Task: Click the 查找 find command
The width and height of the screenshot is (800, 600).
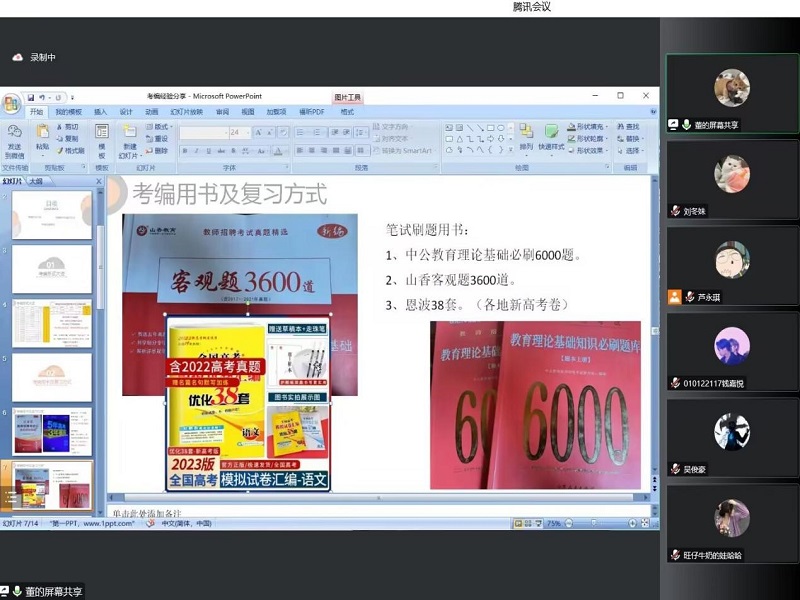Action: coord(628,127)
